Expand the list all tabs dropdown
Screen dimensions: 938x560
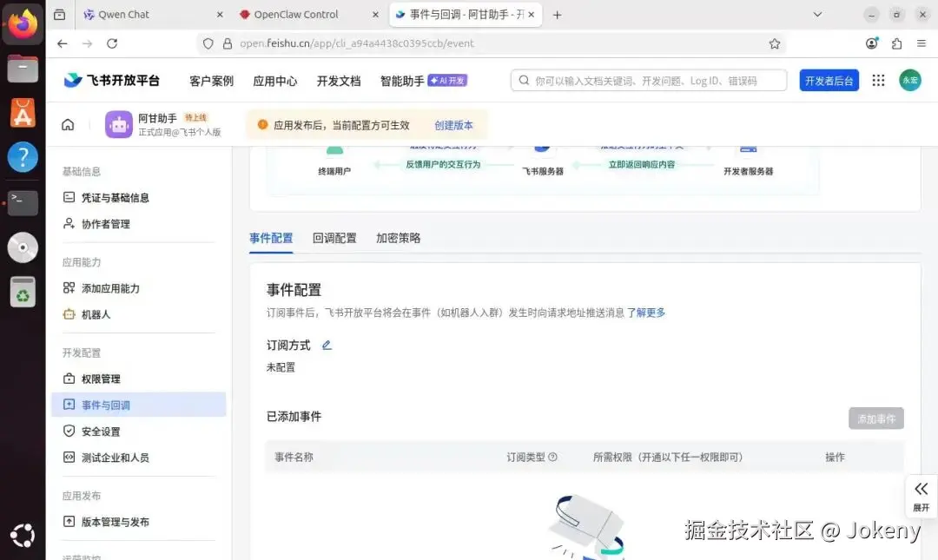[817, 15]
